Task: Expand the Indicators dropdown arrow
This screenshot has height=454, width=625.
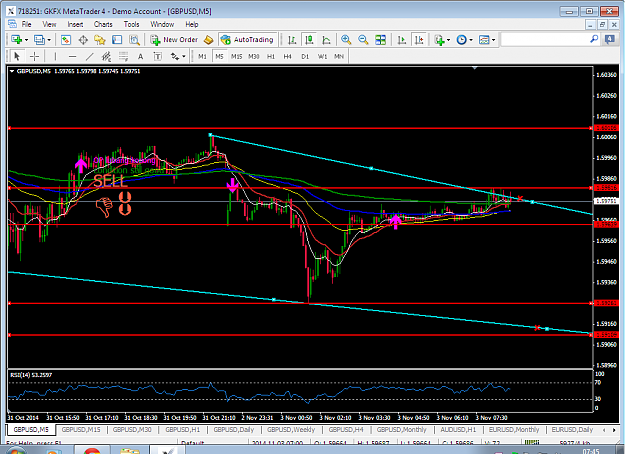Action: tap(448, 40)
